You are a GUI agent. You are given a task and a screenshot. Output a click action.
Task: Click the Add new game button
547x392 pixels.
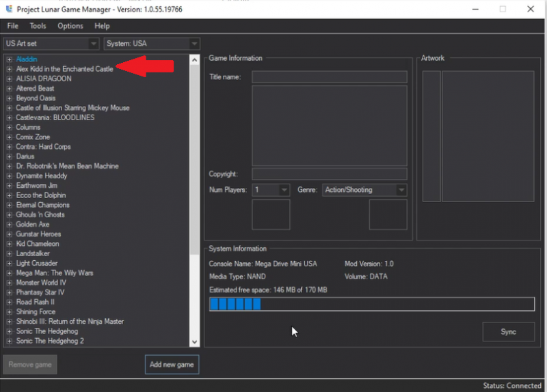pos(172,365)
